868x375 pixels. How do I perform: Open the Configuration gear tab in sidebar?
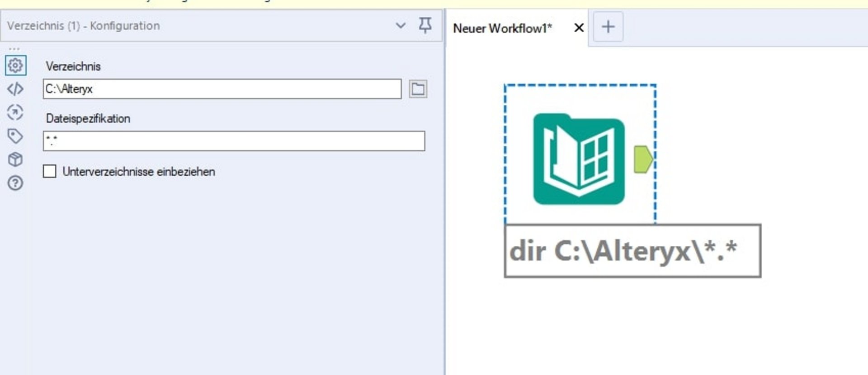[x=15, y=66]
